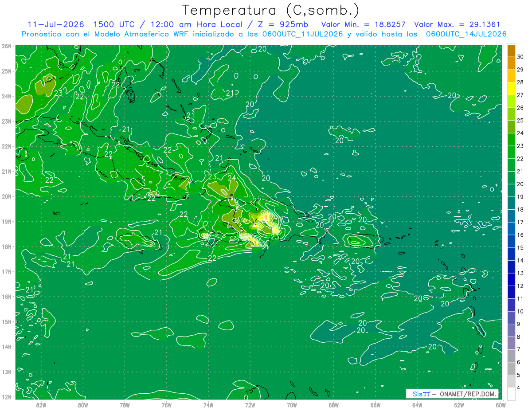Viewport: 532px width, 411px height.
Task: Click the "74W" longitude axis label
Action: 208,405
